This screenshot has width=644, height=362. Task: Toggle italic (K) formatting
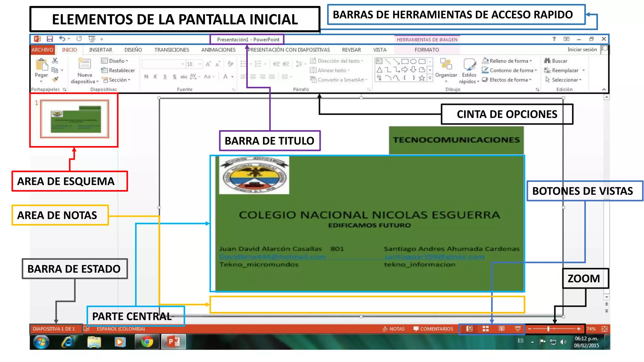point(155,77)
